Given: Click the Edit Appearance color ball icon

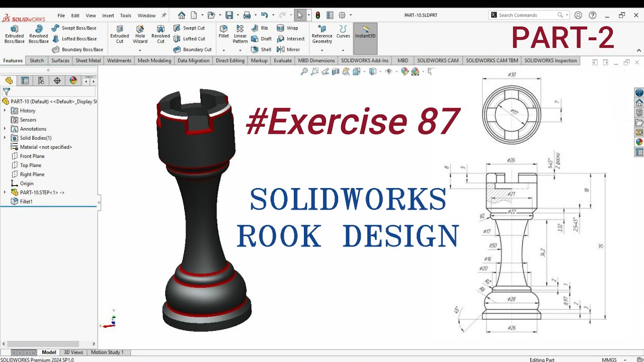Looking at the screenshot, I should [405, 72].
